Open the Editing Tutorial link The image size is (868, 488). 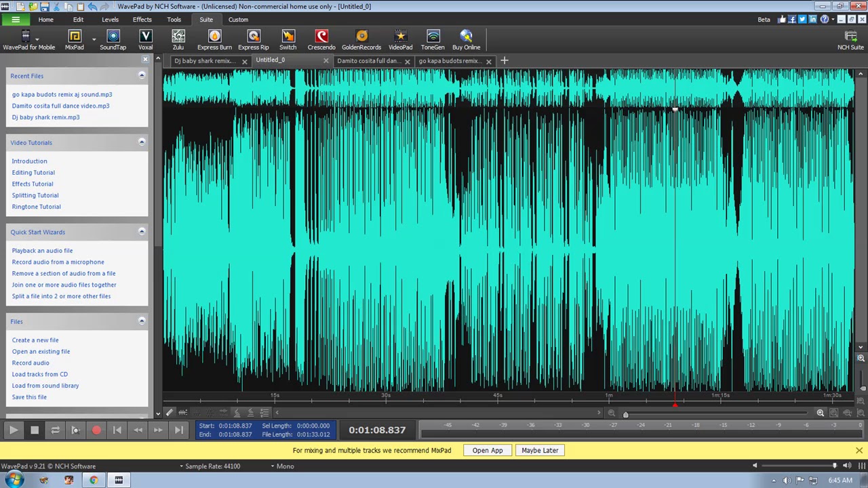pos(33,172)
